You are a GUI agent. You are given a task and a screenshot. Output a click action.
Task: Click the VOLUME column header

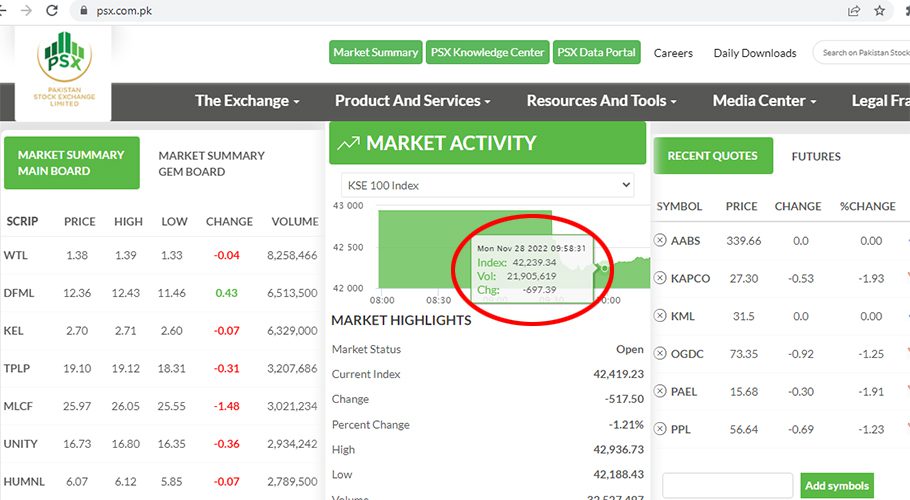pos(295,222)
